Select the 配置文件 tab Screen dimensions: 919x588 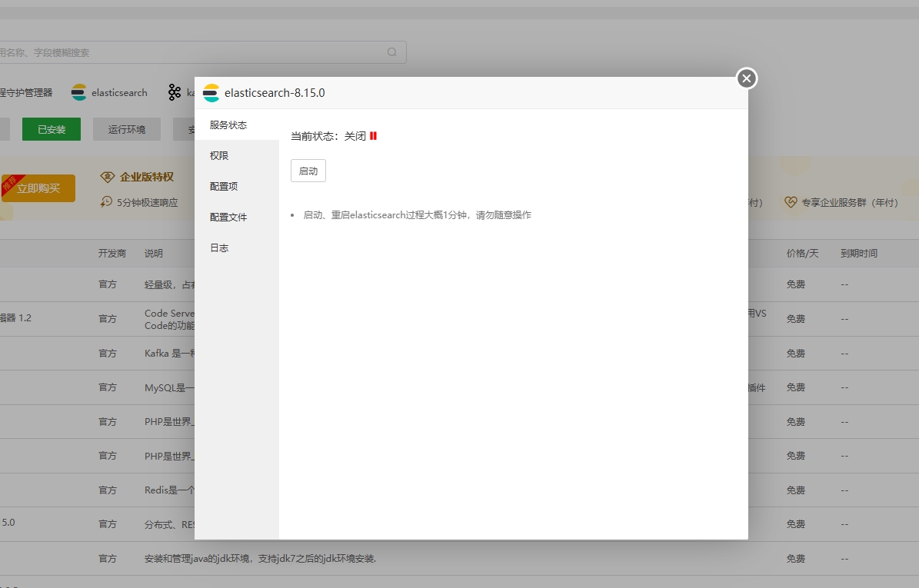(x=237, y=218)
